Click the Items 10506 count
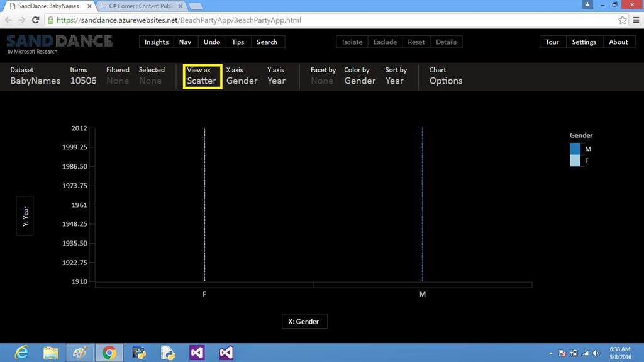 pos(84,76)
